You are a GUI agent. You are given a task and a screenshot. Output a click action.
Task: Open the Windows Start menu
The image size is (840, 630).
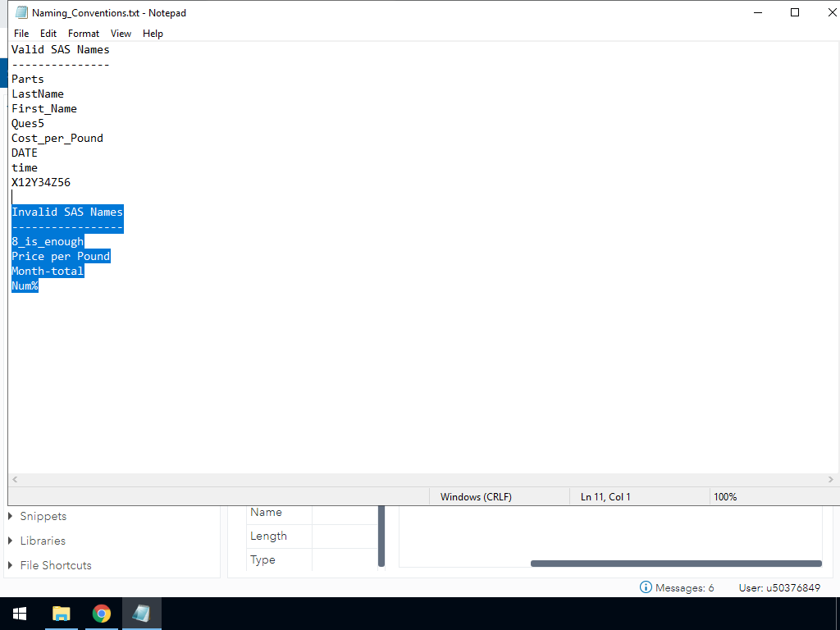pos(20,614)
